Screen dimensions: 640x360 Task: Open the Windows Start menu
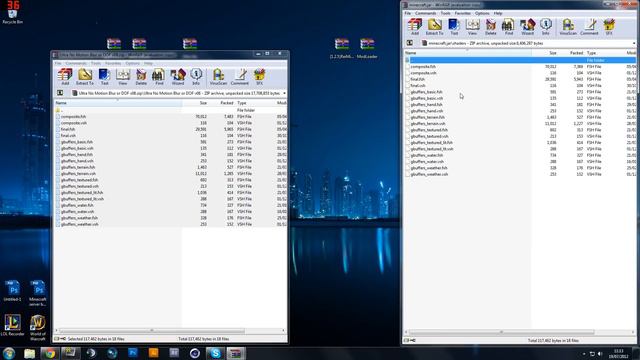[x=9, y=353]
